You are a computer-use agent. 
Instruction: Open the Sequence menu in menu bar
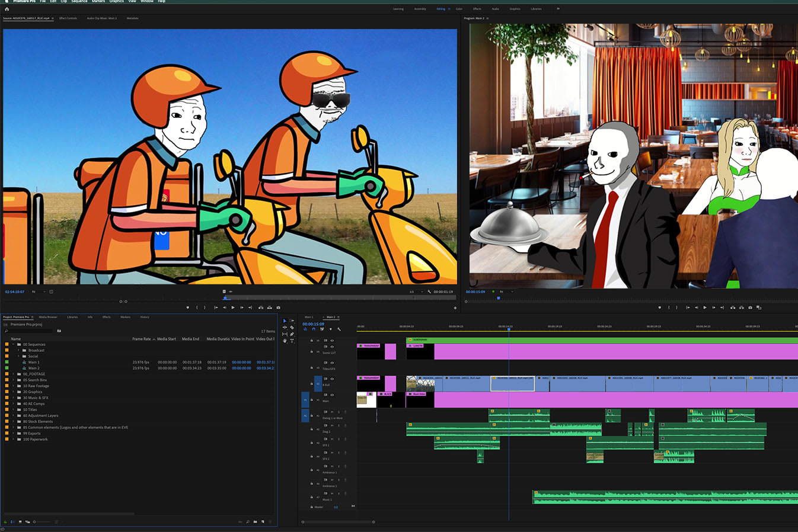tap(79, 2)
